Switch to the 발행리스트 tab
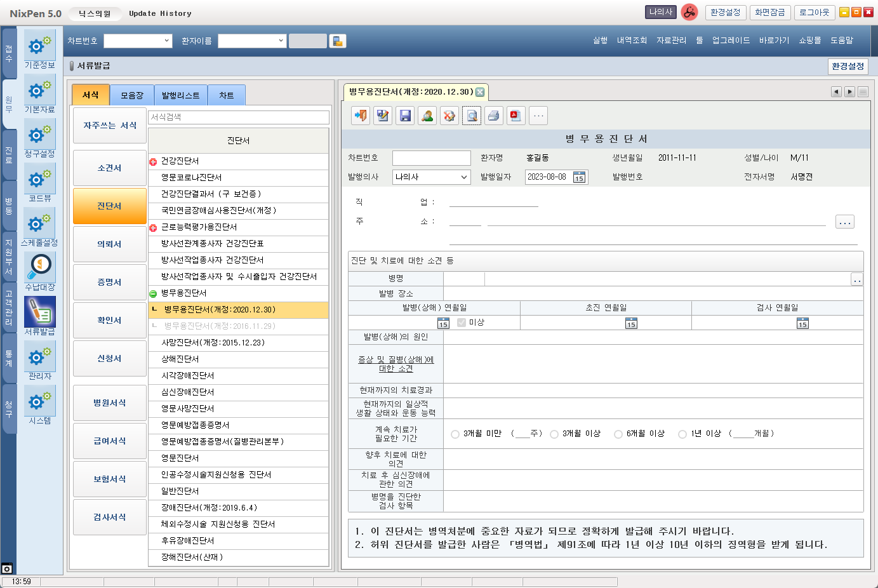 tap(180, 95)
